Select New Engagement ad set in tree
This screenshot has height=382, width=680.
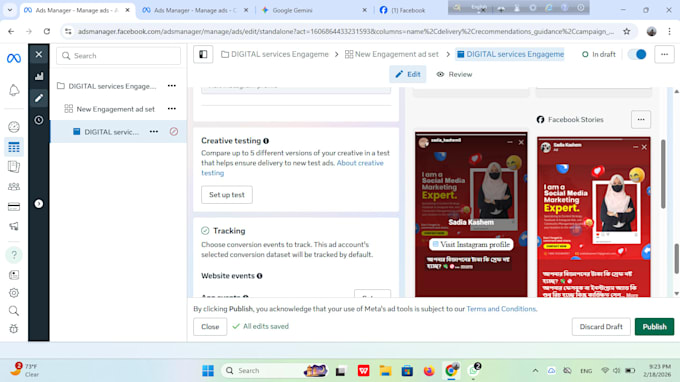(x=115, y=109)
